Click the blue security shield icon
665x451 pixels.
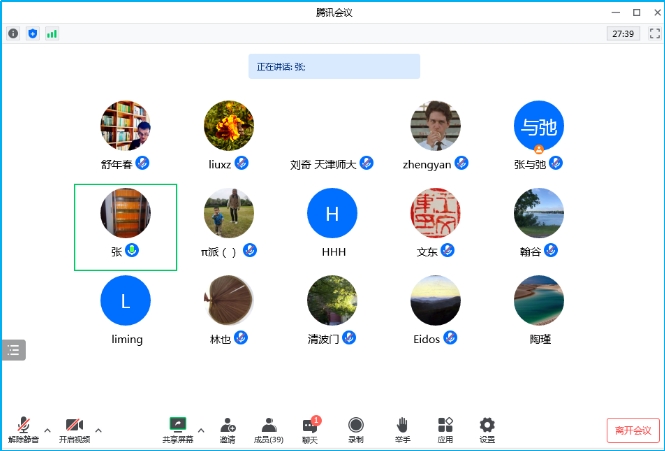[32, 33]
